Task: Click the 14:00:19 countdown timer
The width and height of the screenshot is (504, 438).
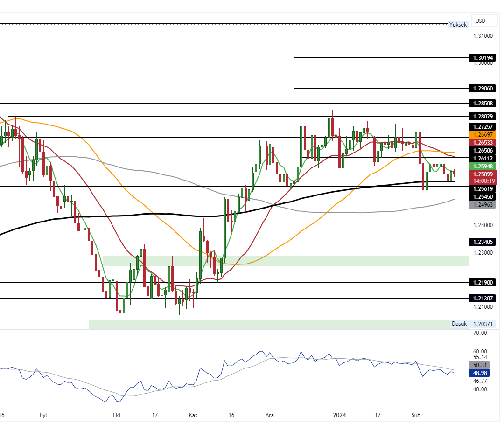Action: point(483,181)
